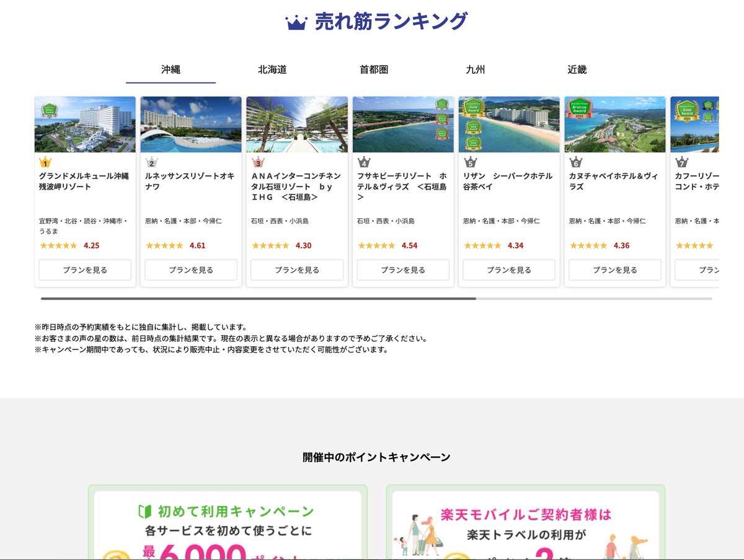Open グランドメルキュール沖縄残波岬リゾート hotel title

(84, 182)
